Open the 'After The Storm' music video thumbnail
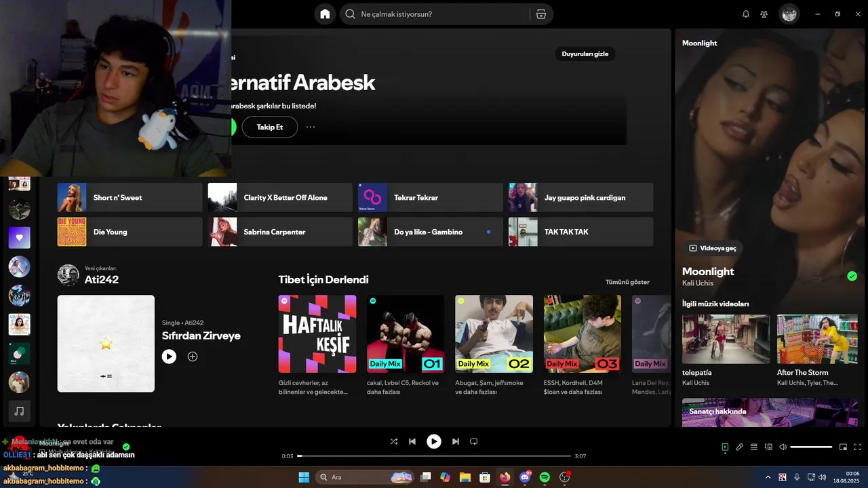The image size is (868, 488). [817, 339]
